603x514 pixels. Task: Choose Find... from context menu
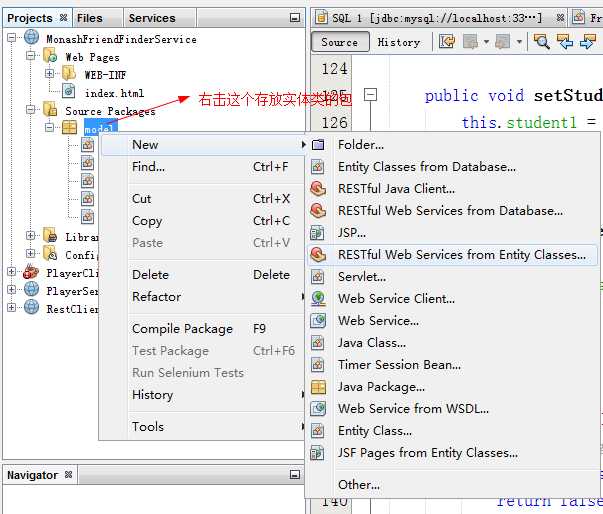(204, 167)
